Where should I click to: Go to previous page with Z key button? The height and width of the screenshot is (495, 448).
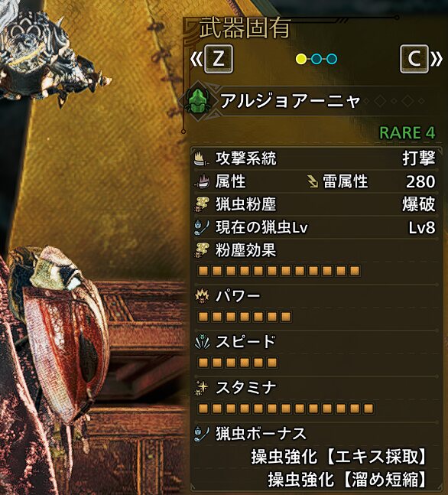(219, 59)
